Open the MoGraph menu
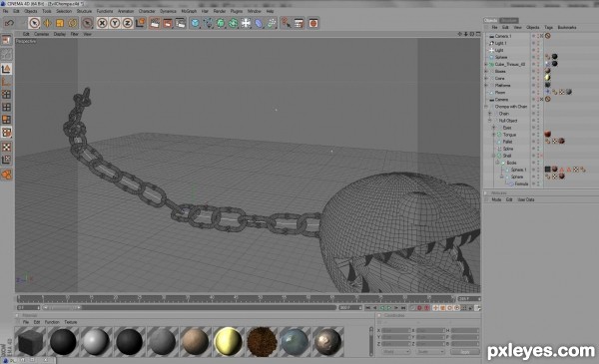Viewport: 599px width, 364px height. 189,11
